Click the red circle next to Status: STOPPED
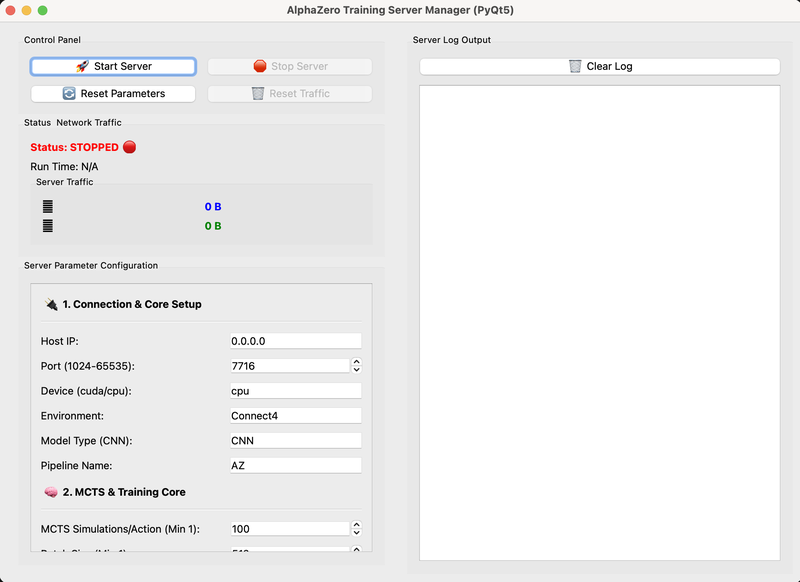Image resolution: width=800 pixels, height=582 pixels. pos(129,147)
